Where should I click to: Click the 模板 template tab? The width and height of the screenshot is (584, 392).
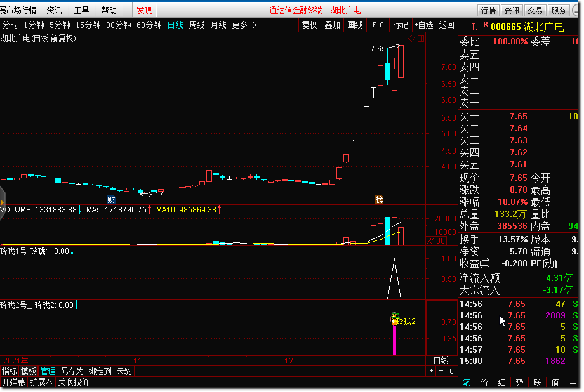(29, 371)
